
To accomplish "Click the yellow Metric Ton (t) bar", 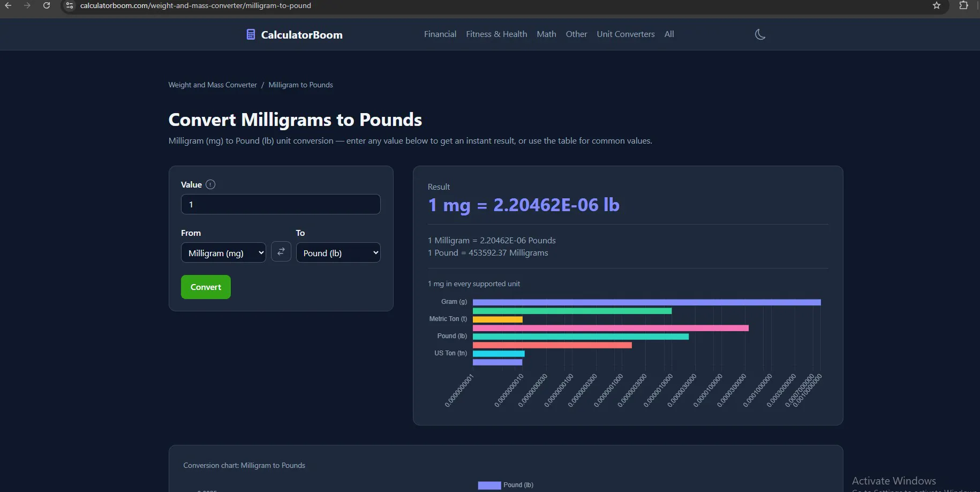I will 497,319.
